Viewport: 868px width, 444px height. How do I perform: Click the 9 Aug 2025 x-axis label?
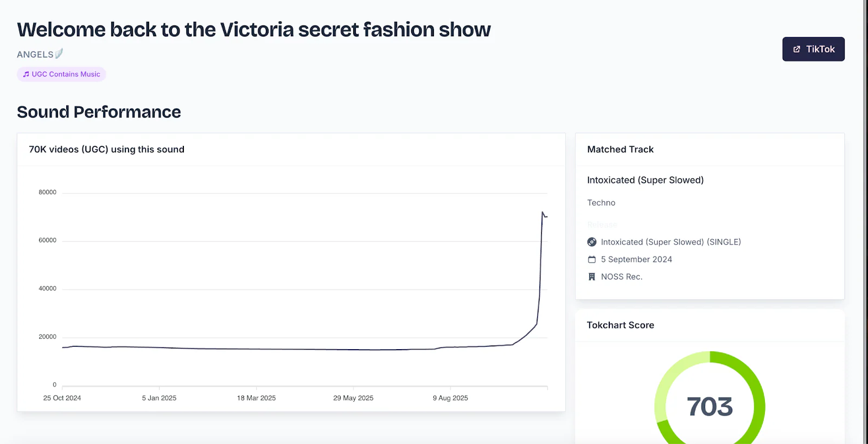coord(450,398)
